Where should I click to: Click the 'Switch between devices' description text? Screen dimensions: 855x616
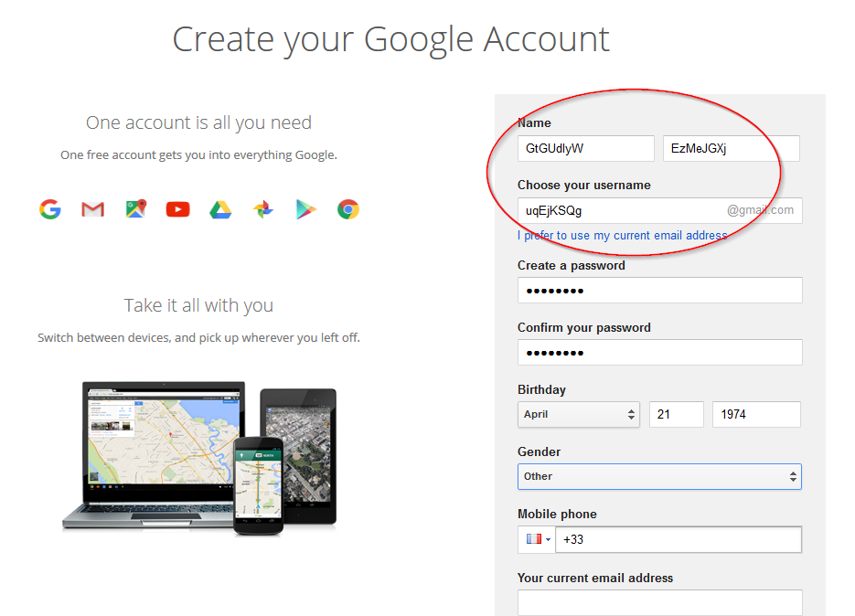(x=198, y=337)
